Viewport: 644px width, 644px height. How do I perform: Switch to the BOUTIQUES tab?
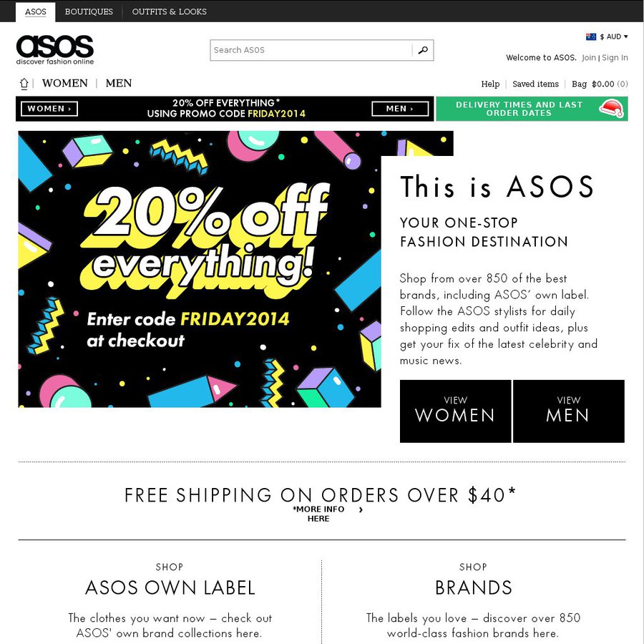tap(88, 11)
